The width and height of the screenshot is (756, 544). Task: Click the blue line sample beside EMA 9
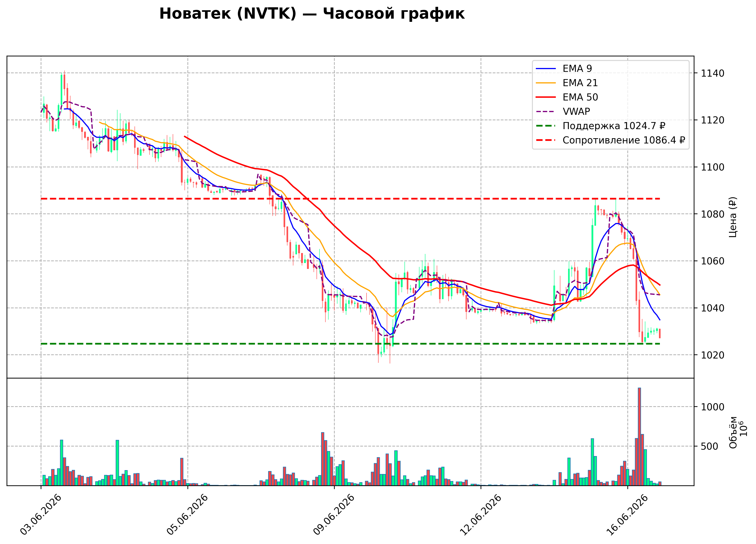click(546, 69)
